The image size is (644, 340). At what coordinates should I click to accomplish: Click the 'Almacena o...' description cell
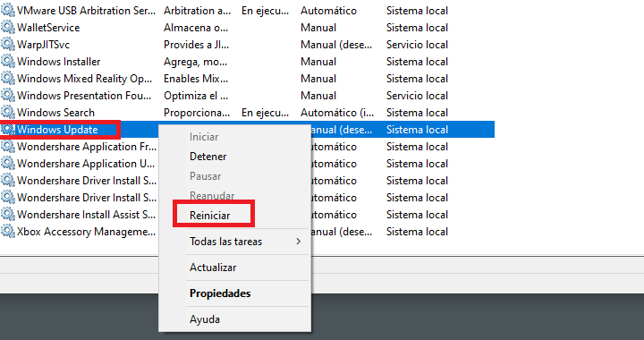point(196,28)
